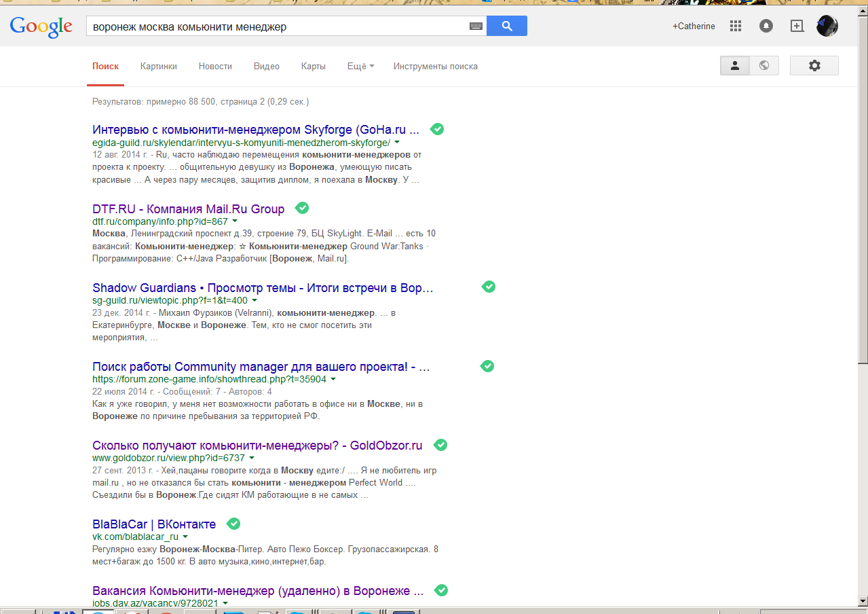Expand arrow next to sg-guild.ru URL

point(254,300)
